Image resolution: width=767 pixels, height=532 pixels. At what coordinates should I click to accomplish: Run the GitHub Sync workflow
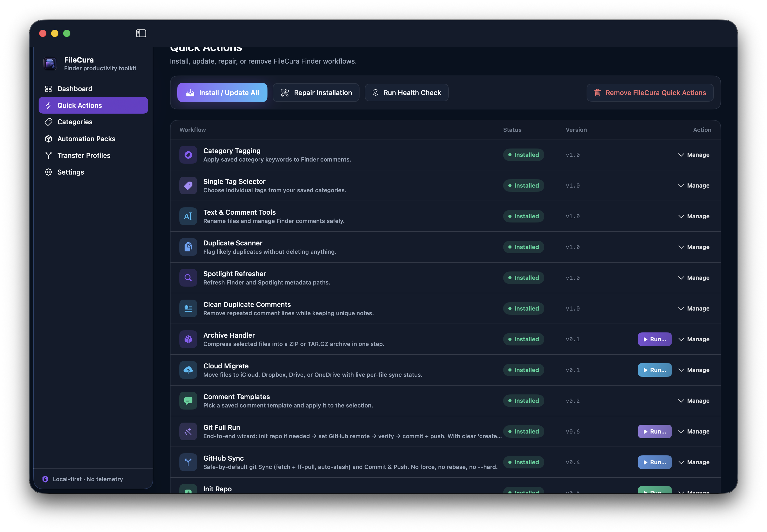(655, 462)
